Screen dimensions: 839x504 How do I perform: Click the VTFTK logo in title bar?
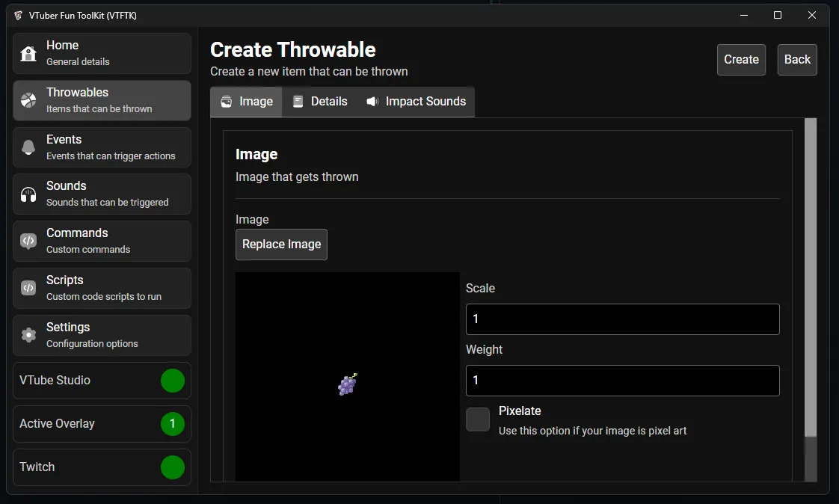coord(16,15)
